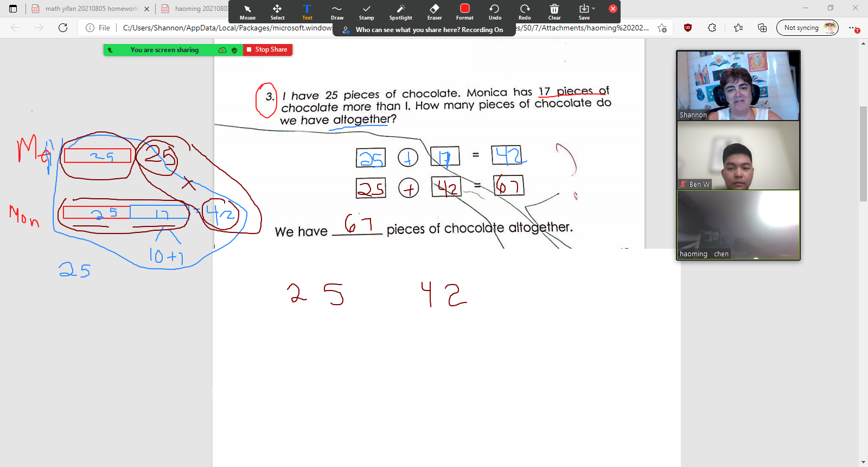
Task: Open the uBlock shield extension
Action: pos(688,28)
